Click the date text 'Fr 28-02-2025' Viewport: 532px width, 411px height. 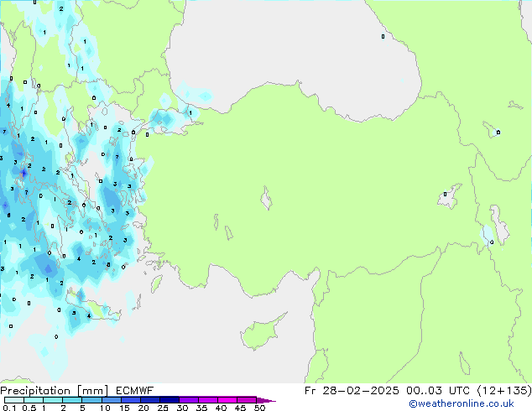tap(352, 391)
